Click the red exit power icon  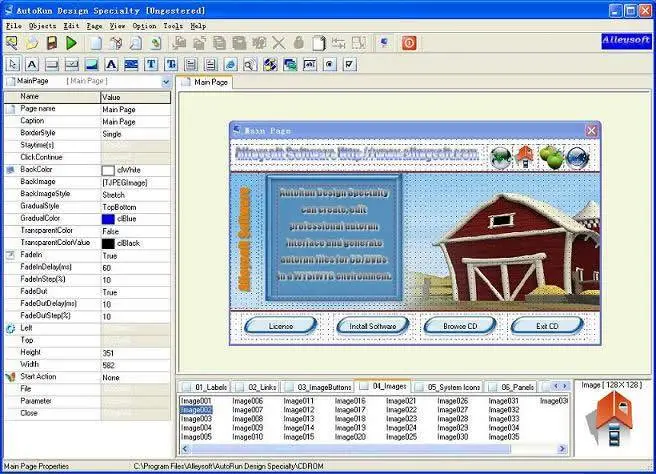click(409, 43)
